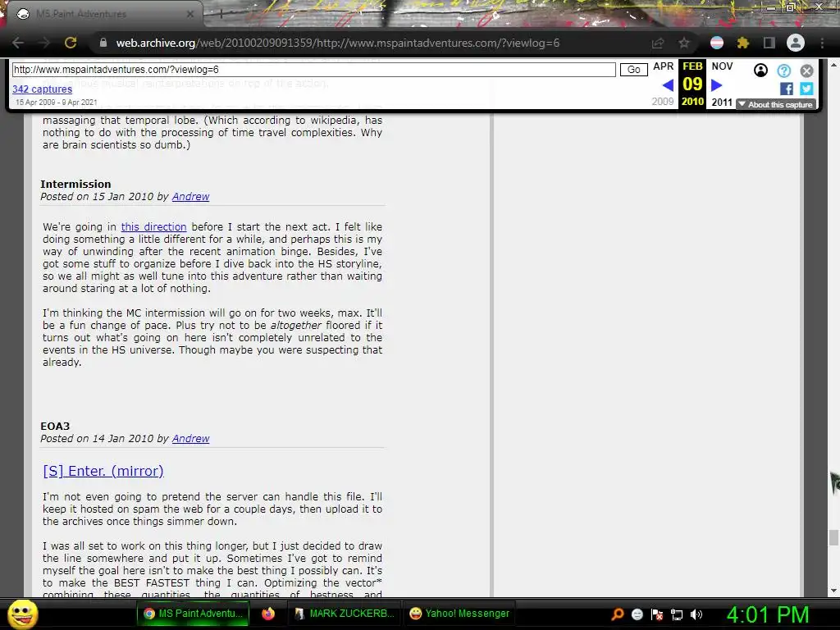Click the Wayback Go button
The image size is (840, 630).
pyautogui.click(x=634, y=70)
